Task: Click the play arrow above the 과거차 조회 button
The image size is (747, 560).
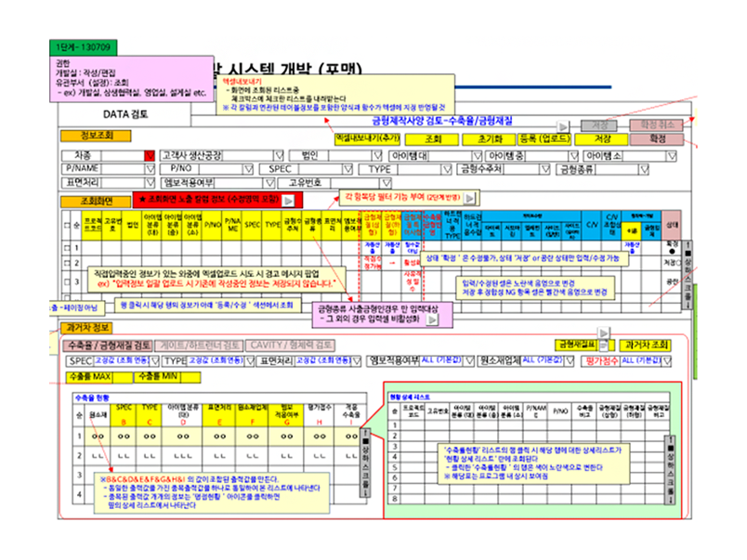Action: coord(603,332)
